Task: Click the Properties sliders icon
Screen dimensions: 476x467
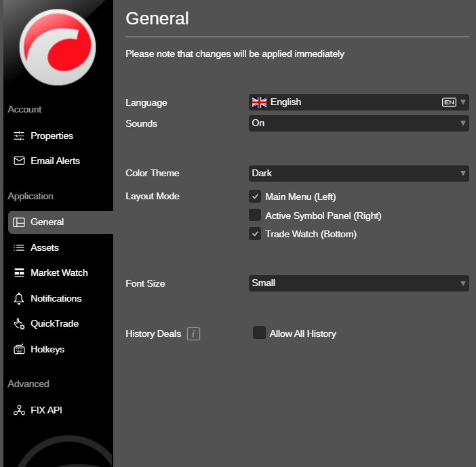Action: click(19, 136)
